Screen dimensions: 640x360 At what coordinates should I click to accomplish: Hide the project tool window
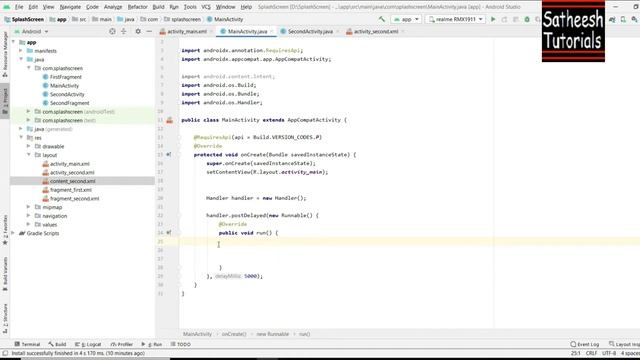coord(149,31)
